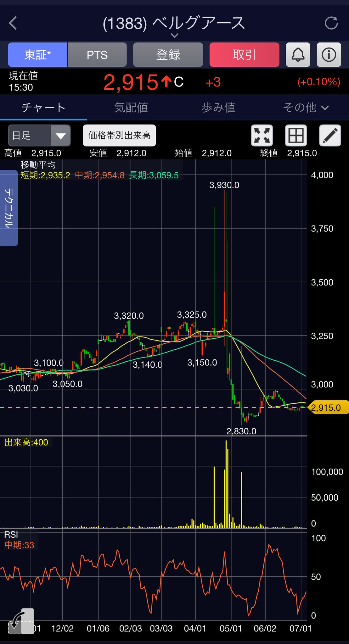Tap the 07/01 date axis label
Viewport: 349px width, 644px height.
click(301, 629)
